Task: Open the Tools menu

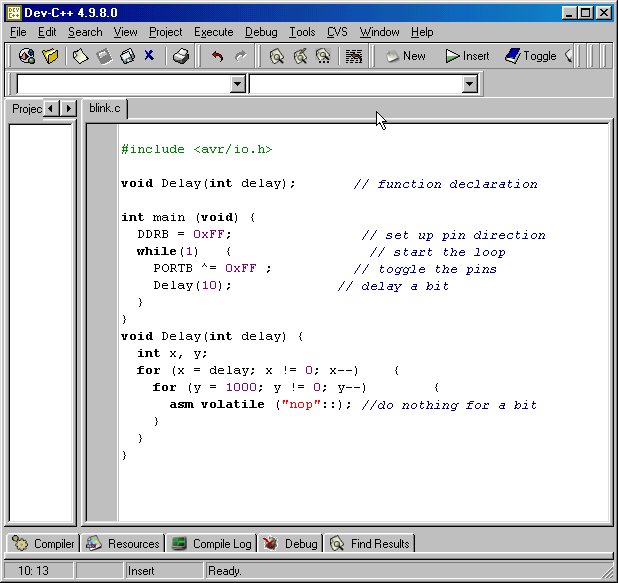Action: tap(302, 32)
